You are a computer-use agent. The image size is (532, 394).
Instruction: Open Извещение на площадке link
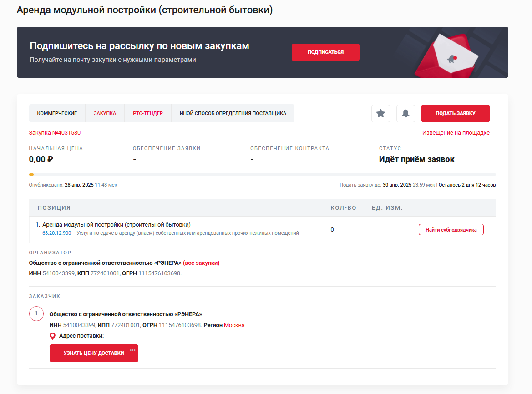[x=456, y=132]
